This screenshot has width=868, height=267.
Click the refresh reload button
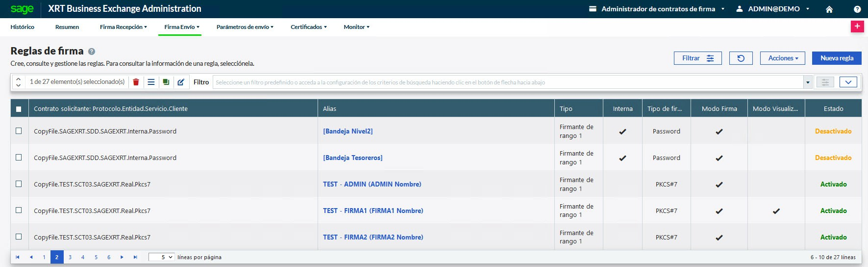741,58
